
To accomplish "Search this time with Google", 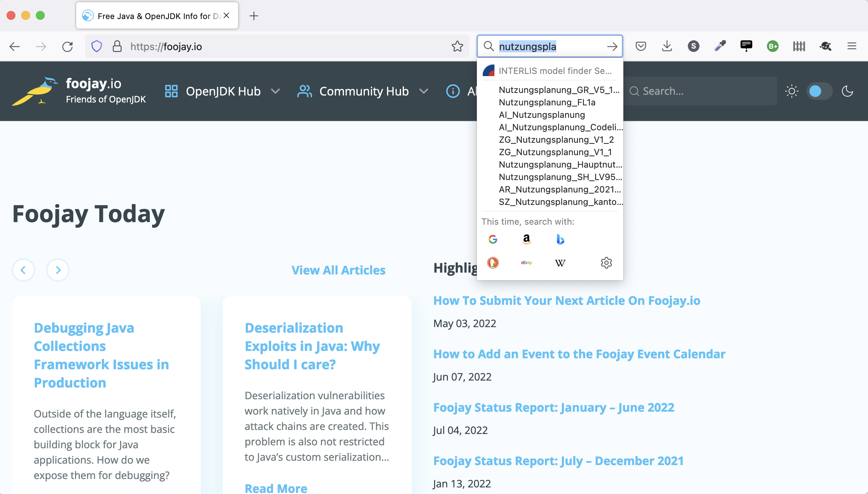I will point(493,239).
